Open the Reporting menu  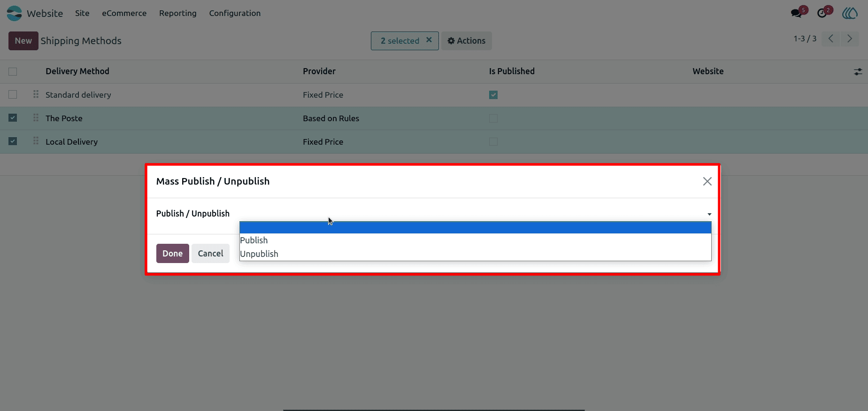178,13
